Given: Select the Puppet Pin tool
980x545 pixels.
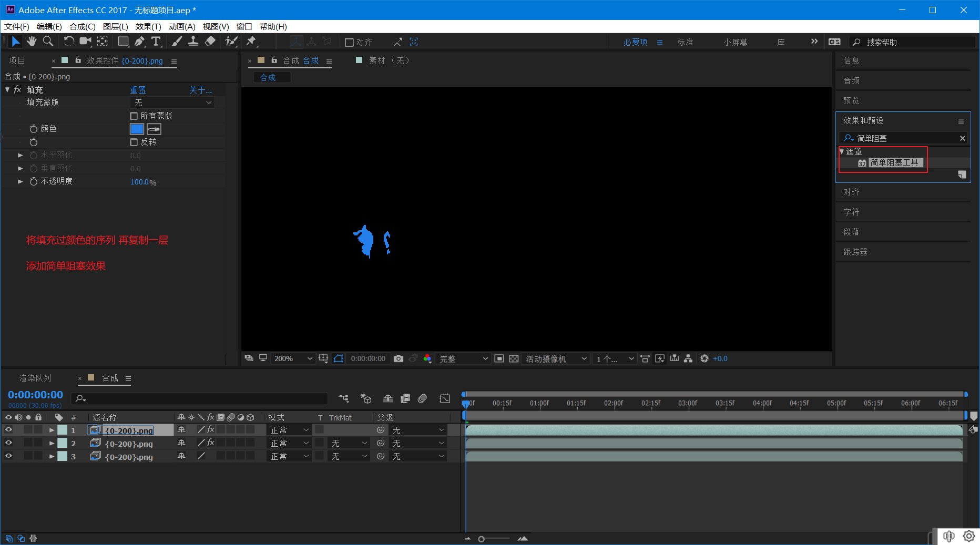Looking at the screenshot, I should (251, 42).
